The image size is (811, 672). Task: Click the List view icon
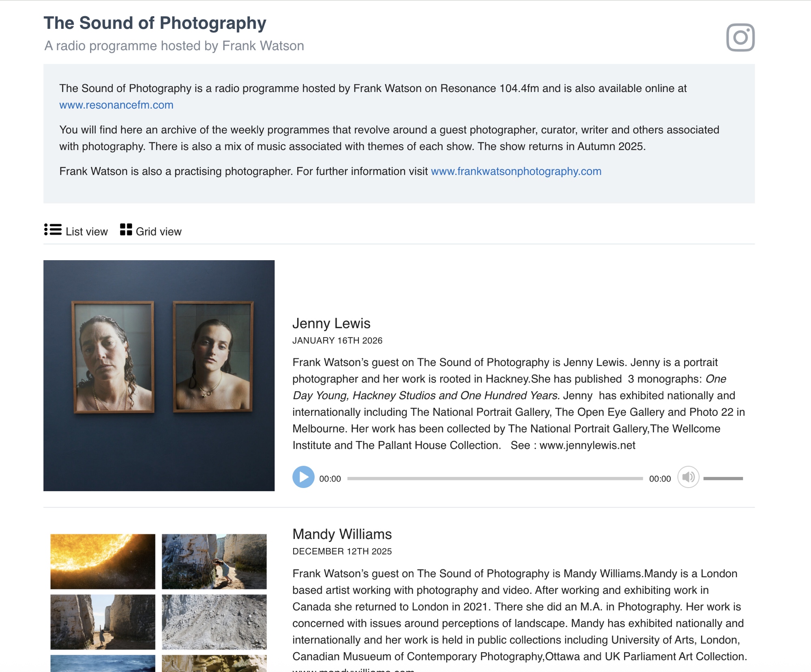point(53,230)
